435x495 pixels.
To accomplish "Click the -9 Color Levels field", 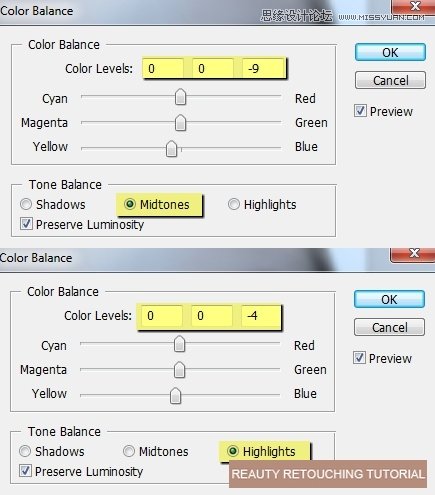I will click(264, 68).
